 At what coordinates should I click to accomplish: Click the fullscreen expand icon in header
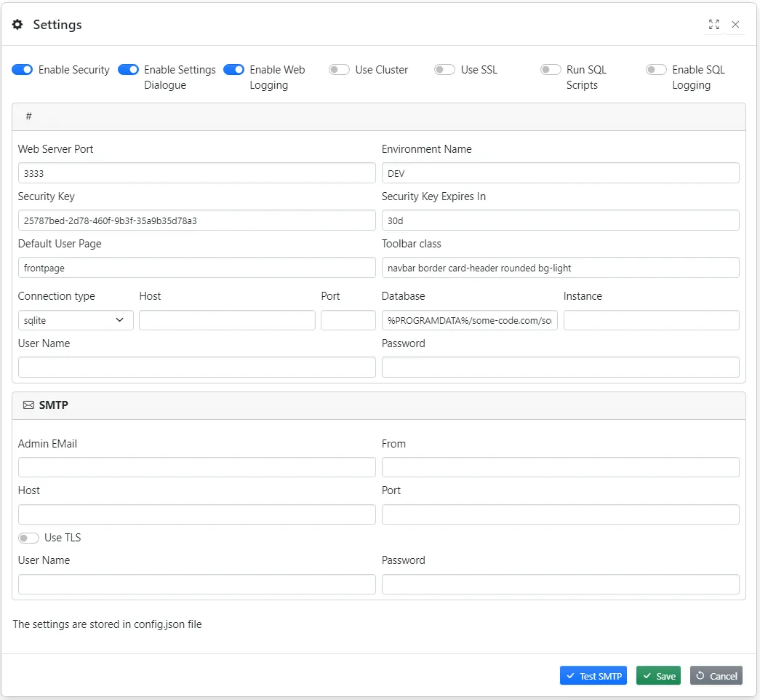coord(713,25)
